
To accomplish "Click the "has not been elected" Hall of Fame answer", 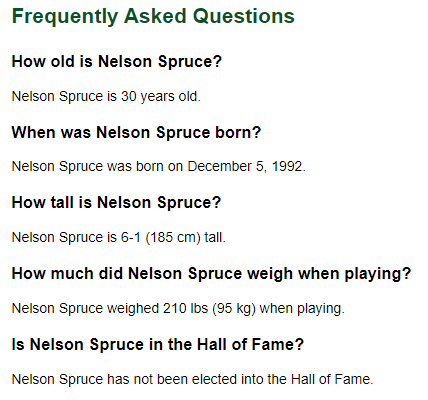I will 192,379.
